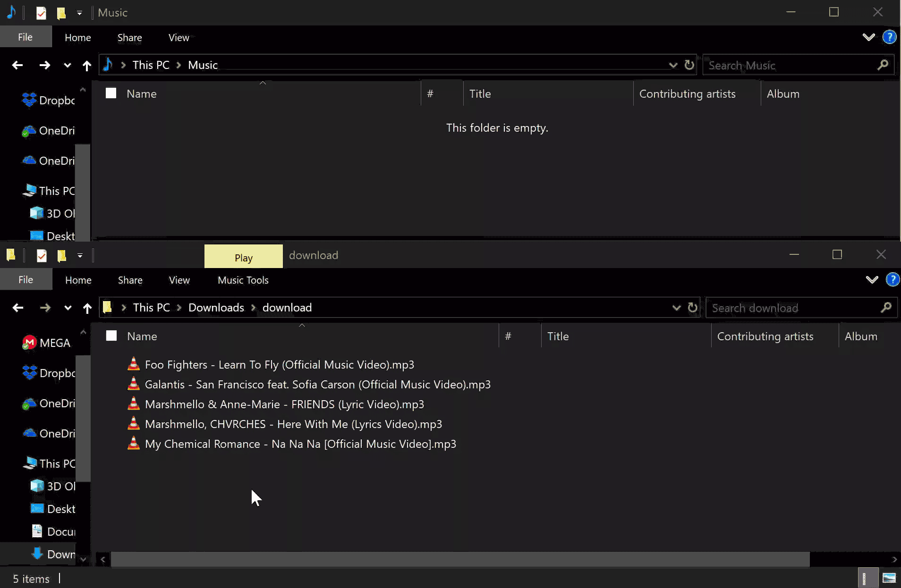Click right arrow of horizontal scrollbar
The image size is (901, 588).
pos(894,559)
